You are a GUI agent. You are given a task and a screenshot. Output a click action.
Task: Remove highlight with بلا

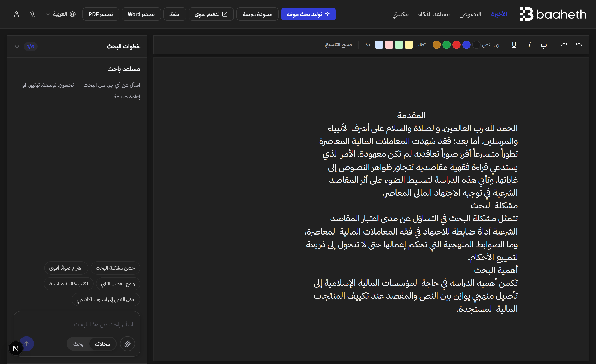pyautogui.click(x=368, y=45)
